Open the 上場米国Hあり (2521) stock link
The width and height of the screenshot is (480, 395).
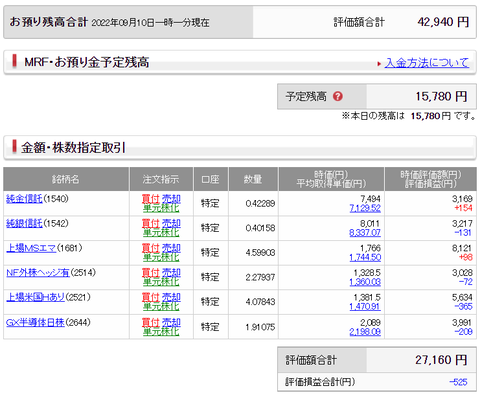point(35,297)
